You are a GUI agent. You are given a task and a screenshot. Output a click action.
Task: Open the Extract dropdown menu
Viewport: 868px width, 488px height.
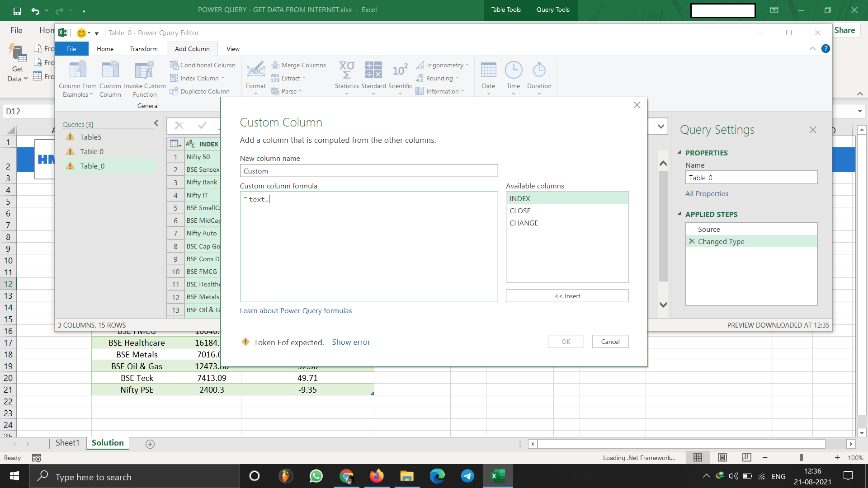point(292,78)
